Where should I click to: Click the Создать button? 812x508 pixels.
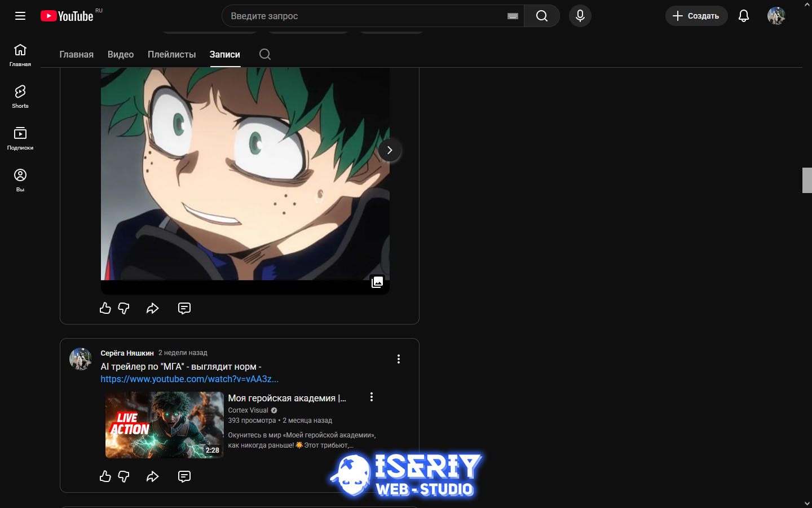coord(696,16)
